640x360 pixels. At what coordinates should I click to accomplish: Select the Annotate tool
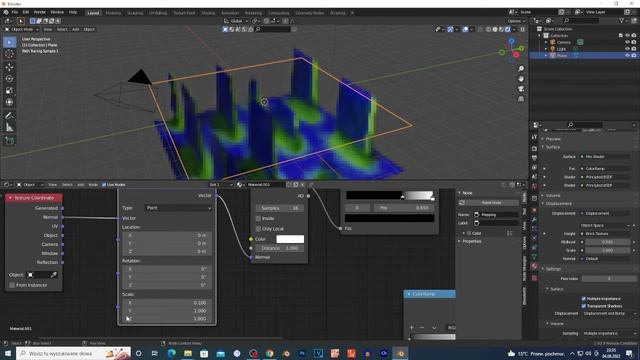click(x=9, y=116)
